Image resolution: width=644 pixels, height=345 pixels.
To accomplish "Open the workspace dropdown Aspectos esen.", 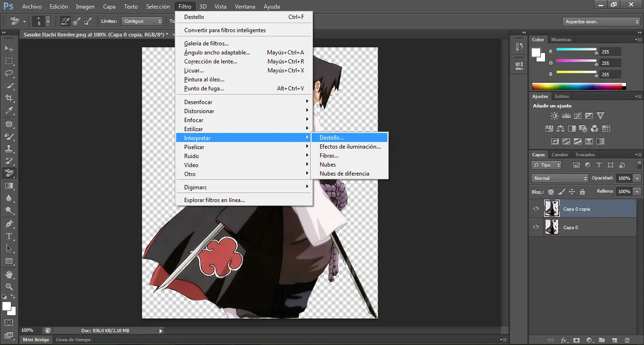I will (601, 22).
